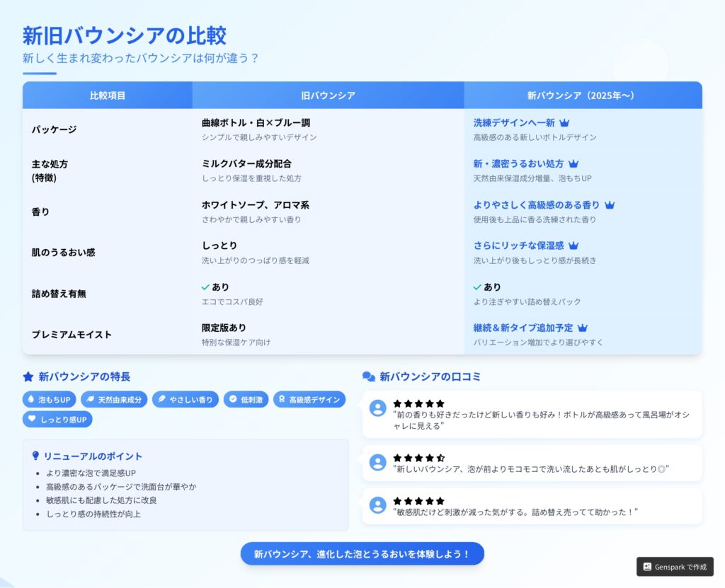The image size is (725, 588).
Task: Click the bullet しっとり感の持続性が向上
Action: [93, 514]
